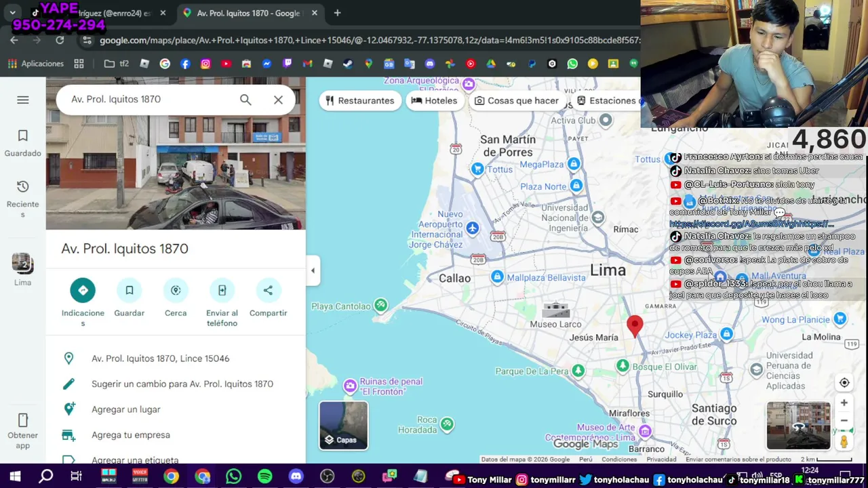
Task: Open the Guardado saved places panel
Action: (x=22, y=144)
